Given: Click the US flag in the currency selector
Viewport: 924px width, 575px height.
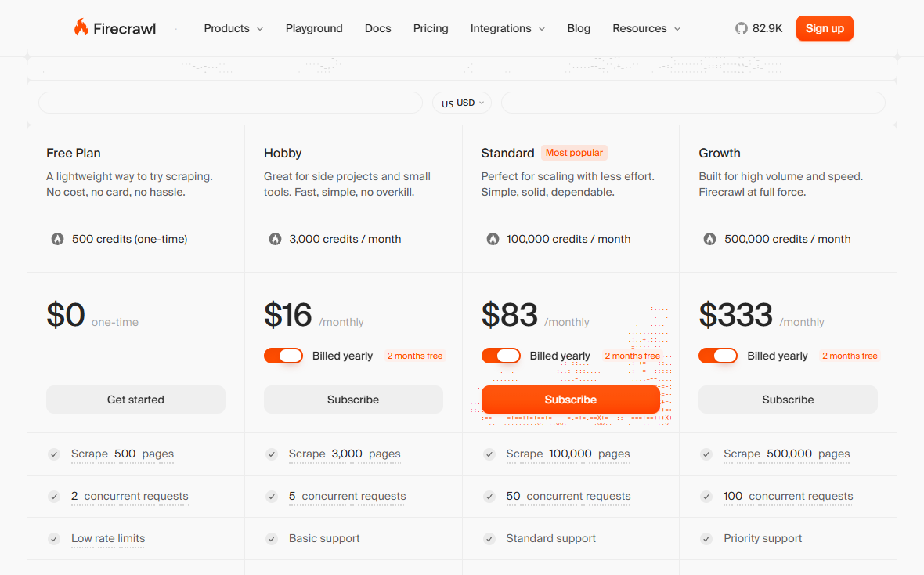Looking at the screenshot, I should [x=446, y=103].
